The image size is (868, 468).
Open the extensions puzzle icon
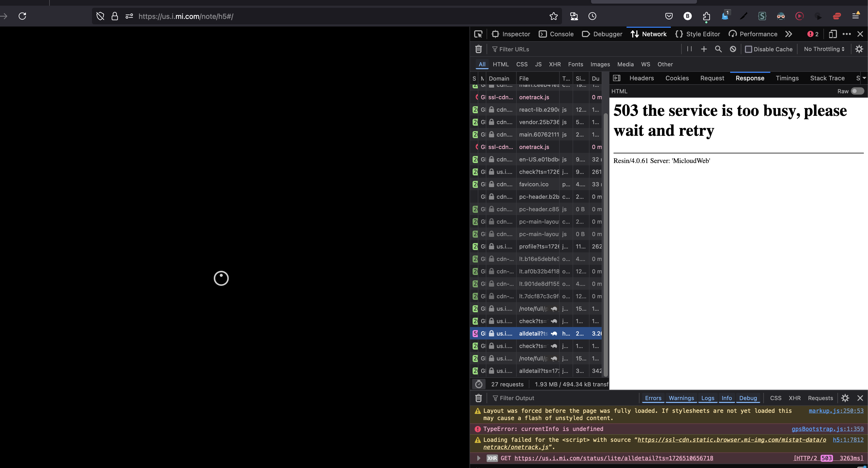click(x=707, y=16)
